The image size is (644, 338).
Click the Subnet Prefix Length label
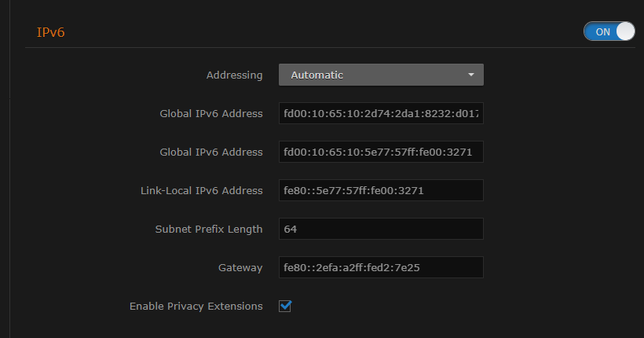point(209,229)
